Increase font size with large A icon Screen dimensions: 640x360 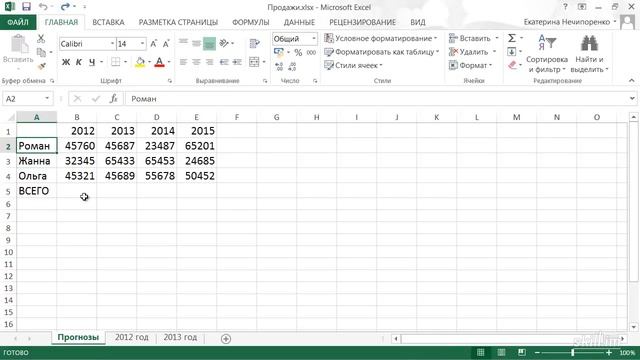click(x=153, y=44)
